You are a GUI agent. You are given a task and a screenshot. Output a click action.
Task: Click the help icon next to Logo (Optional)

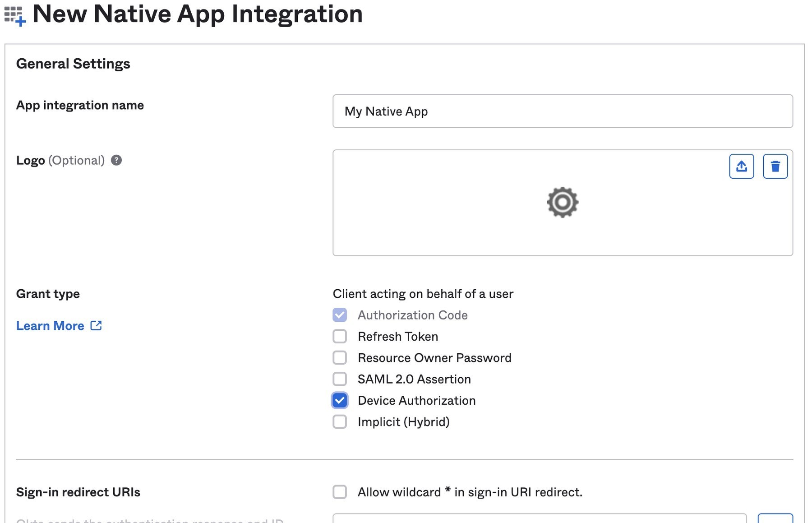(x=116, y=160)
